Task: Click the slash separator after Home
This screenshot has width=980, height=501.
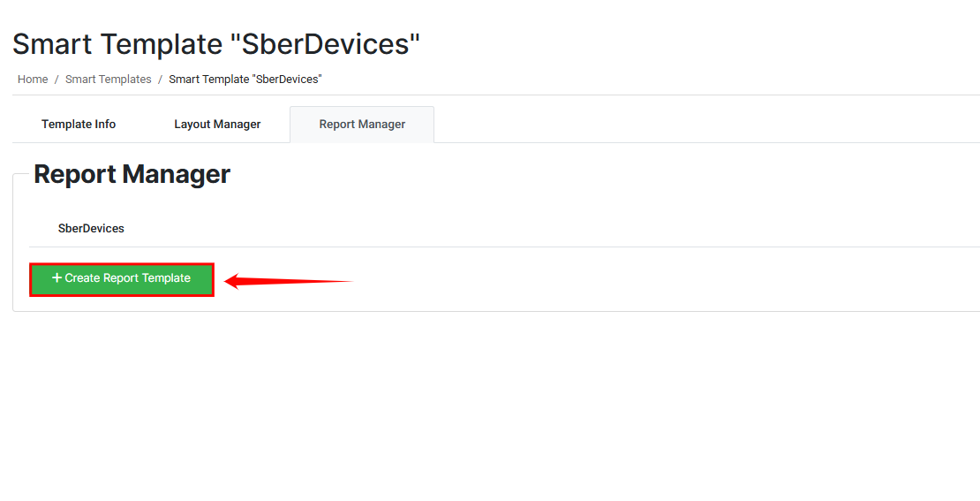Action: coord(57,80)
